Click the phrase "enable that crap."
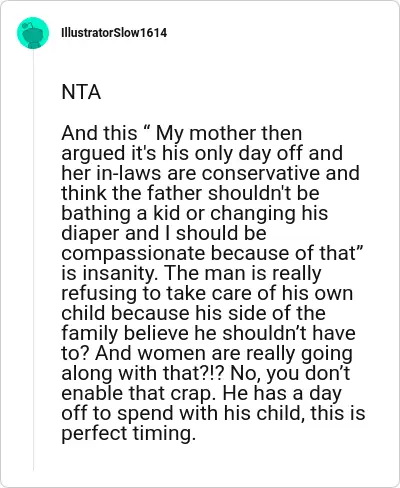Viewport: 400px width, 488px height. point(139,393)
